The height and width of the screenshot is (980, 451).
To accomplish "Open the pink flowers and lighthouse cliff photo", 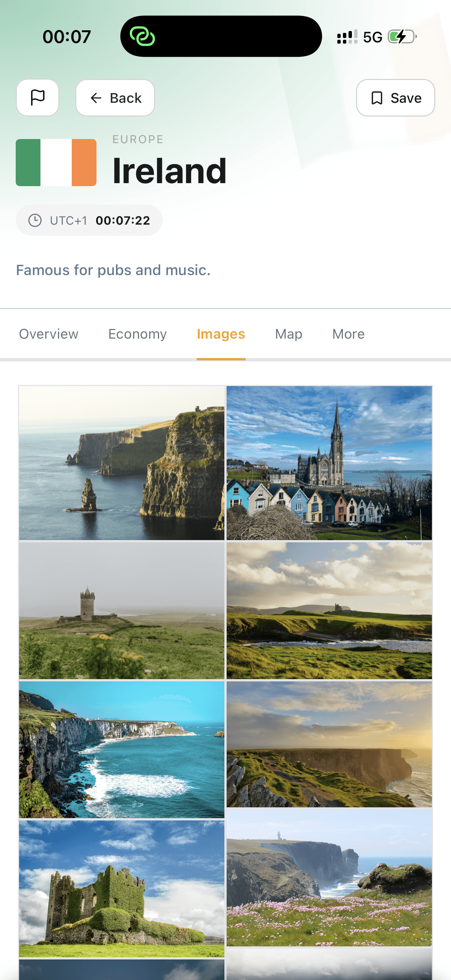I will tap(329, 878).
